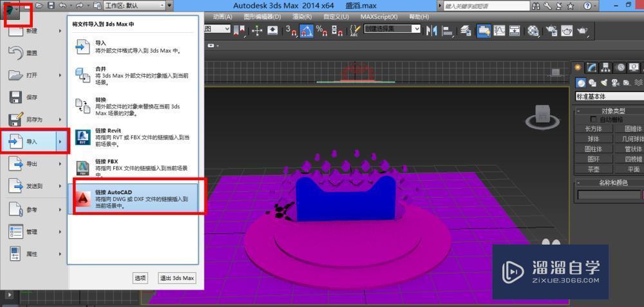Toggle Keyboard Shortcut Override icon
The height and width of the screenshot is (307, 644).
point(272,30)
